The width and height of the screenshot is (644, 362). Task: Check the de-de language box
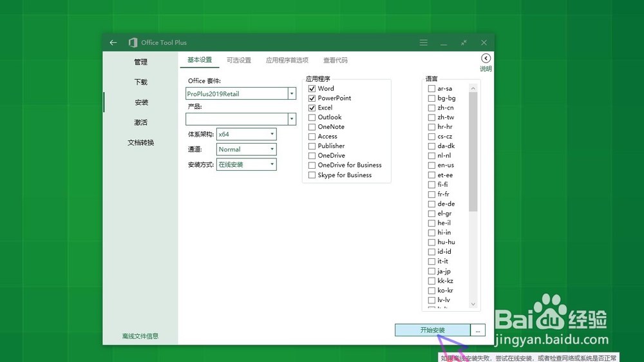click(x=431, y=204)
